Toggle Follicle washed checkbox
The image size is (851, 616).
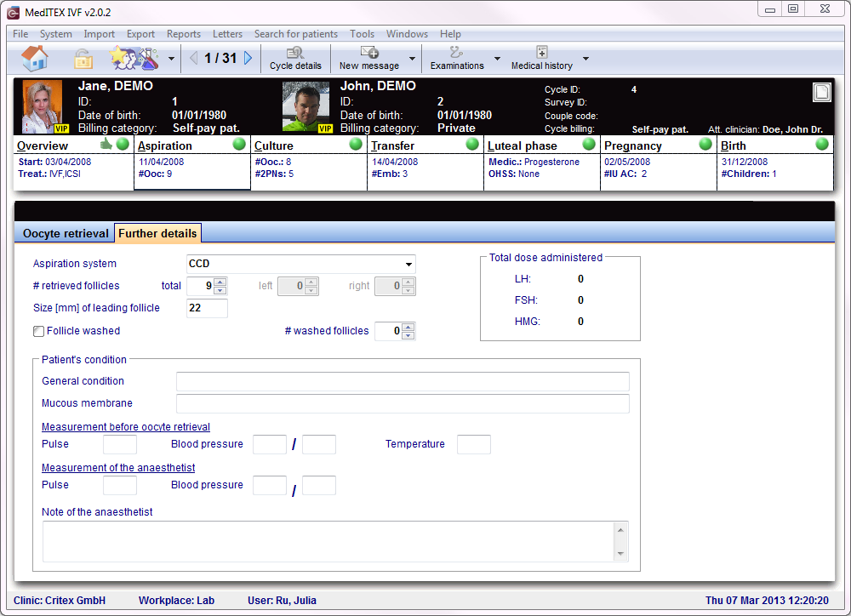point(38,331)
